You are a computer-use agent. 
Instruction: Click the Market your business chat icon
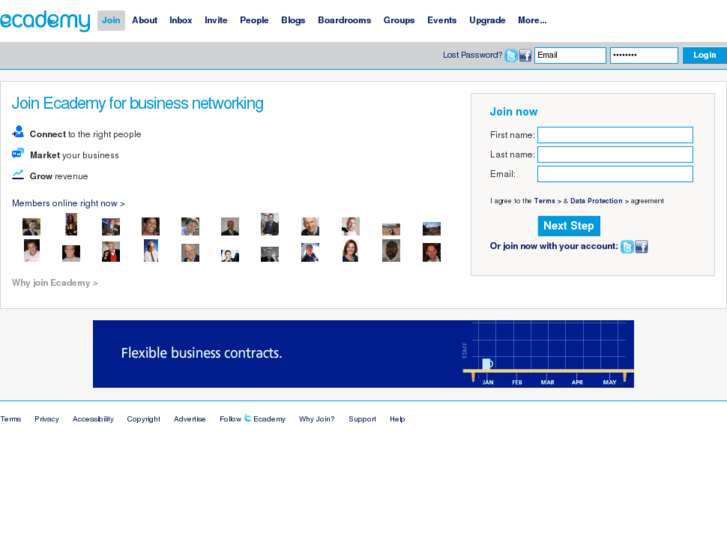click(x=18, y=153)
